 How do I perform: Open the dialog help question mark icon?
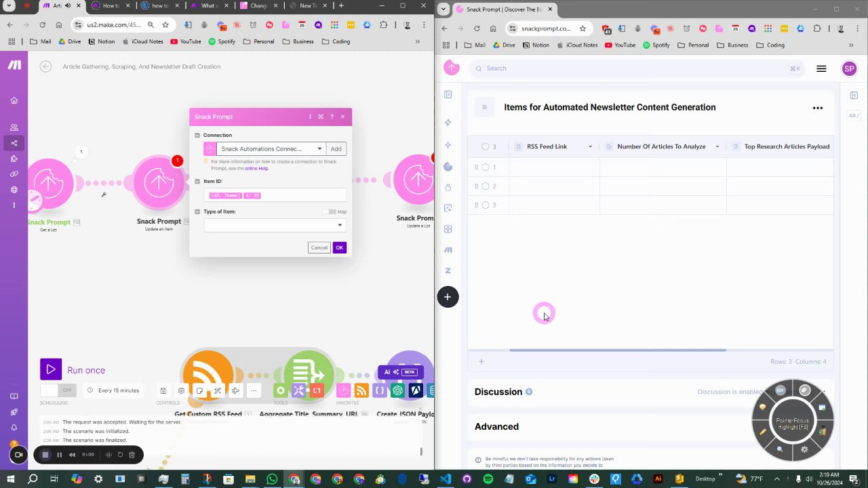(x=332, y=117)
